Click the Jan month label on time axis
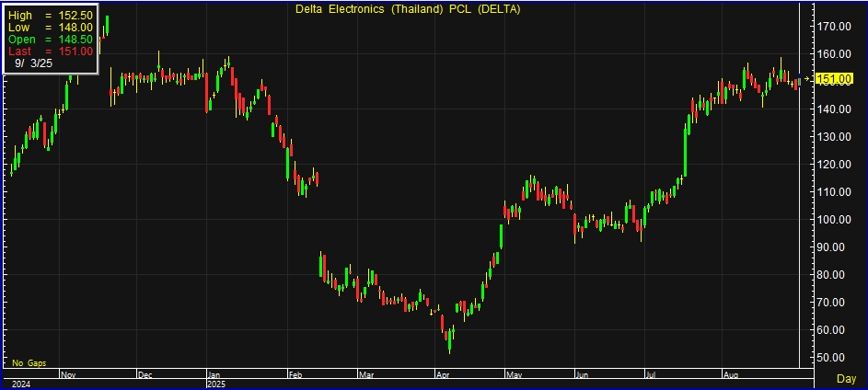868x390 pixels. point(214,375)
